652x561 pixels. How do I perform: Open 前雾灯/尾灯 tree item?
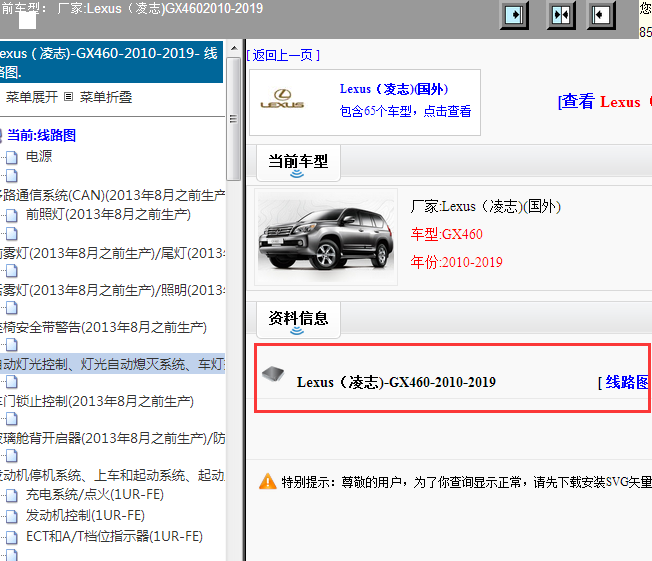112,253
